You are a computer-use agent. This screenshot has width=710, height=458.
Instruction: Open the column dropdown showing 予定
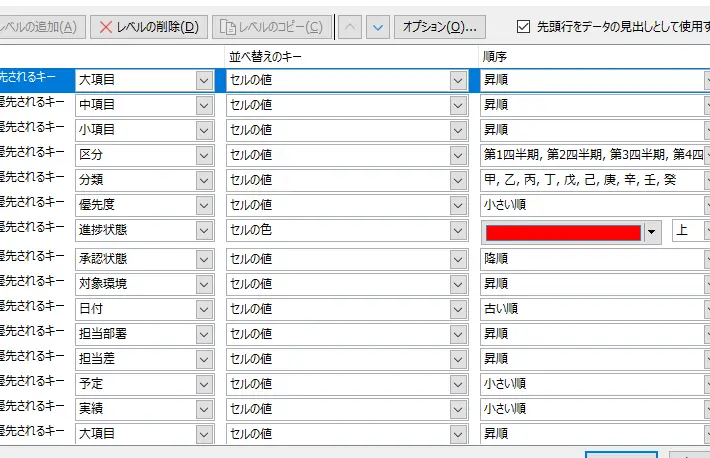pos(145,384)
